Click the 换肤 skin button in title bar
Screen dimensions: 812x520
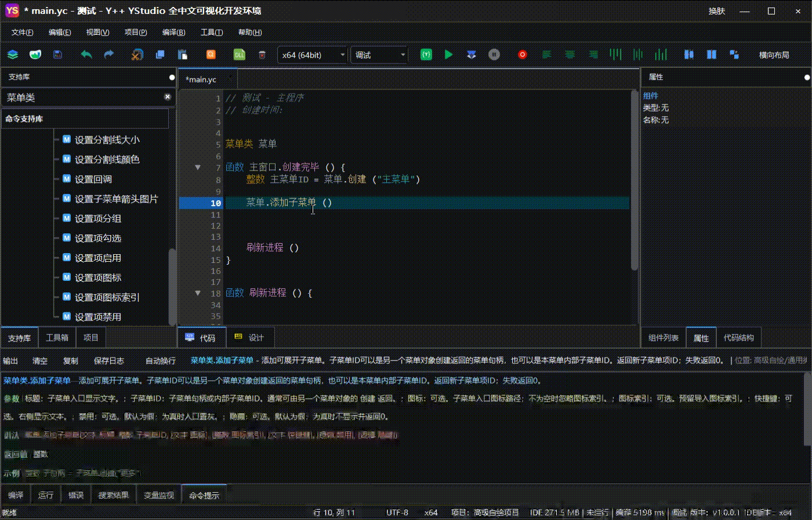717,11
